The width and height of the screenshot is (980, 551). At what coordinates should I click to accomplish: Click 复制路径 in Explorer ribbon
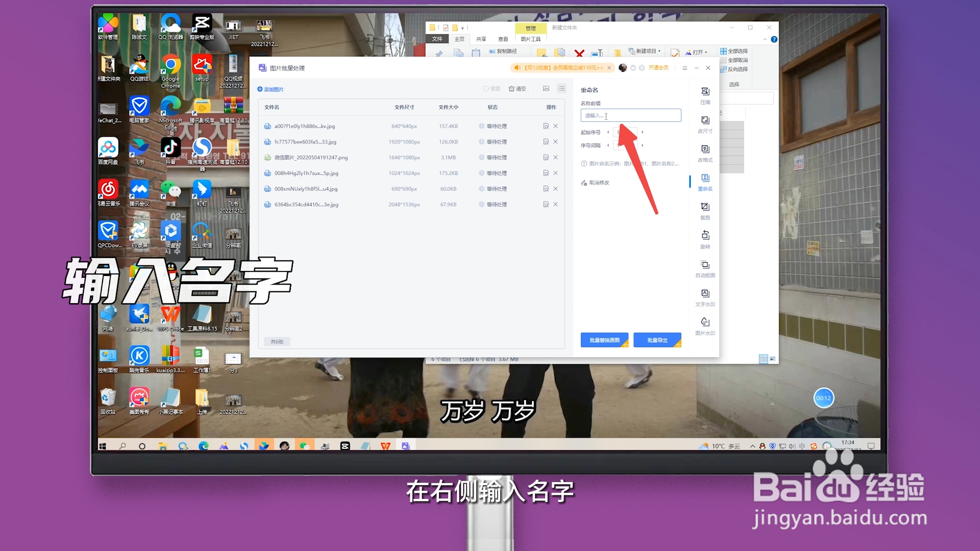(x=503, y=51)
